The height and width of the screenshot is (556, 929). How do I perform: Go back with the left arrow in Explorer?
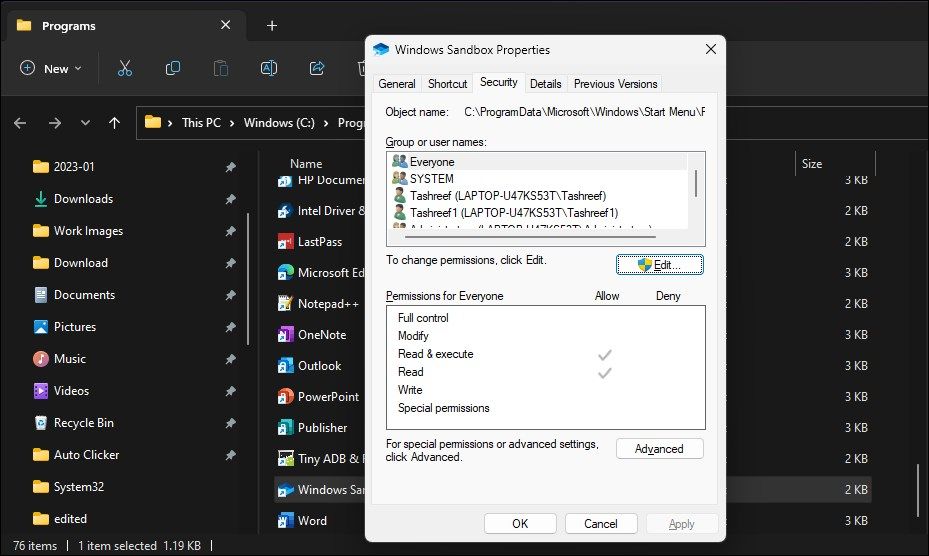20,123
